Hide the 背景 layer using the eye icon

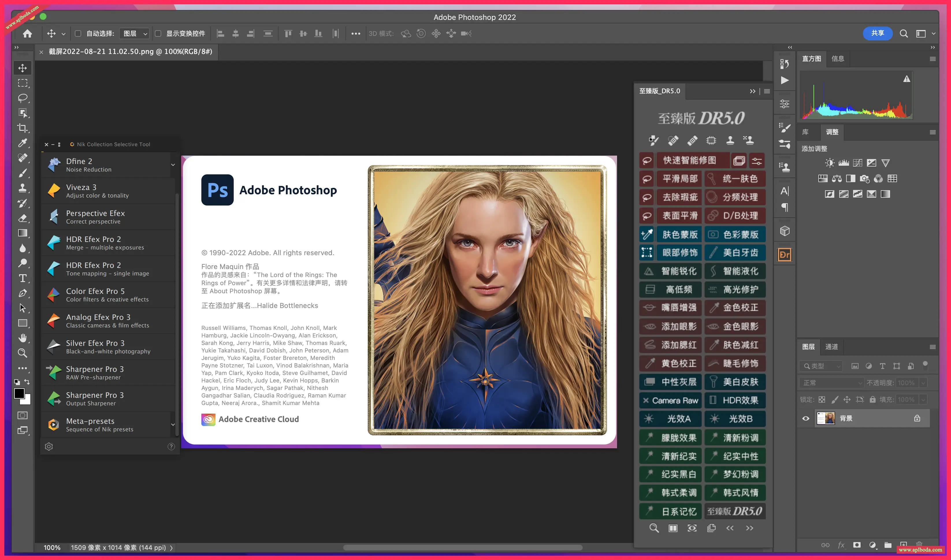click(806, 418)
